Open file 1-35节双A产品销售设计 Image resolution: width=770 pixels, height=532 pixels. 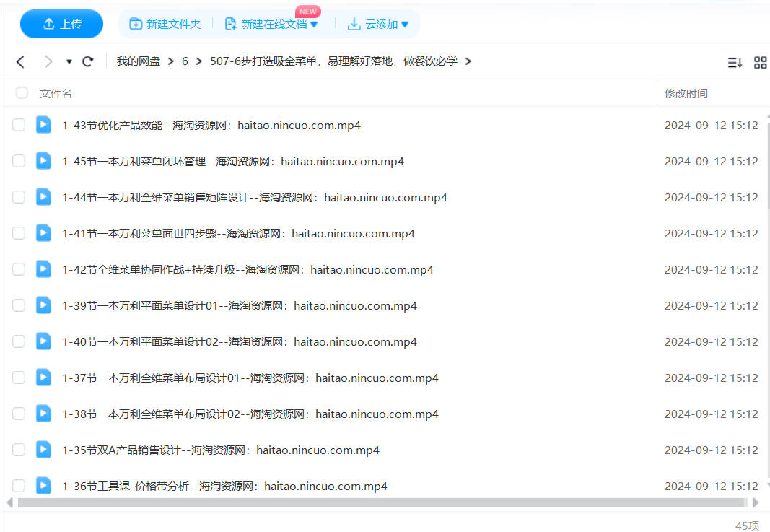coord(221,450)
